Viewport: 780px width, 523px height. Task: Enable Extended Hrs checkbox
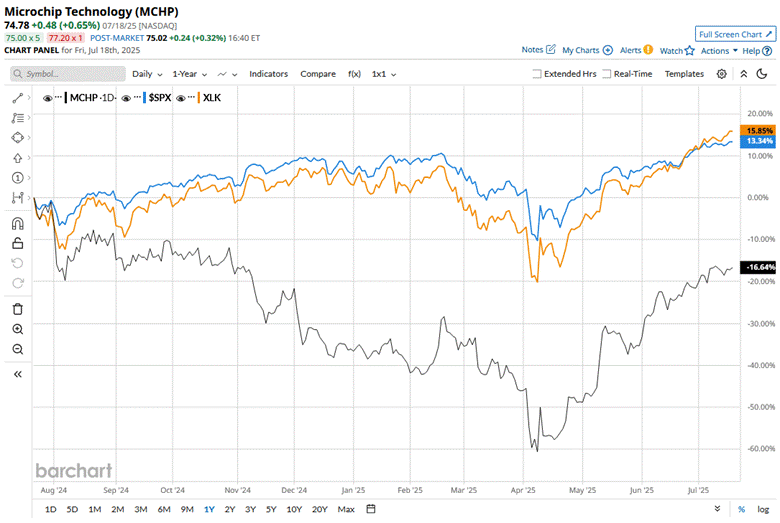click(537, 74)
